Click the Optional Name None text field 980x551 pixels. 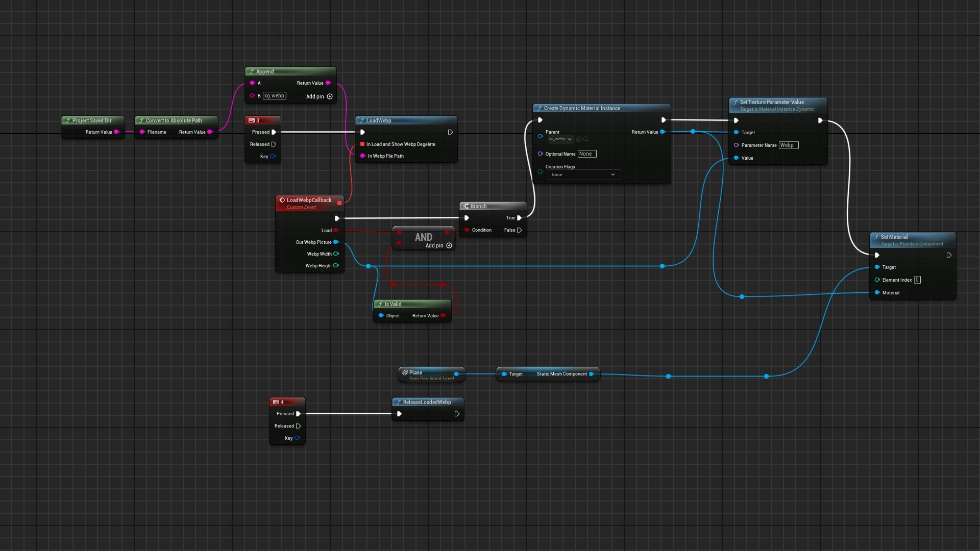click(x=587, y=154)
